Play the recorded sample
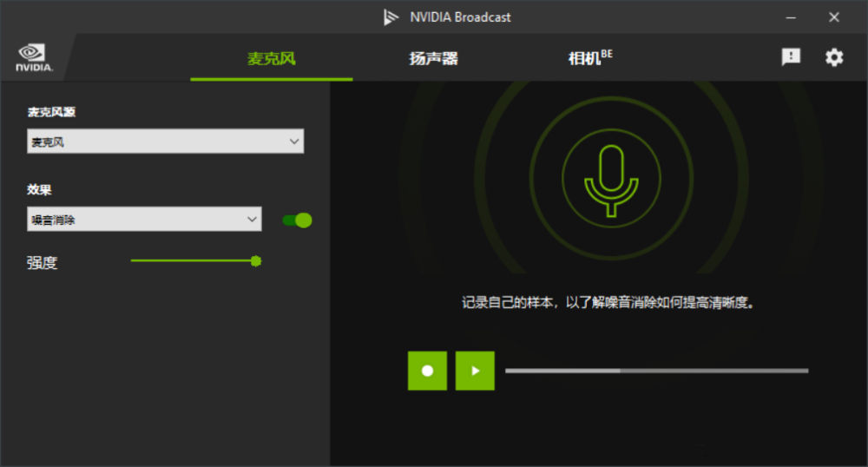The width and height of the screenshot is (868, 467). pos(475,371)
